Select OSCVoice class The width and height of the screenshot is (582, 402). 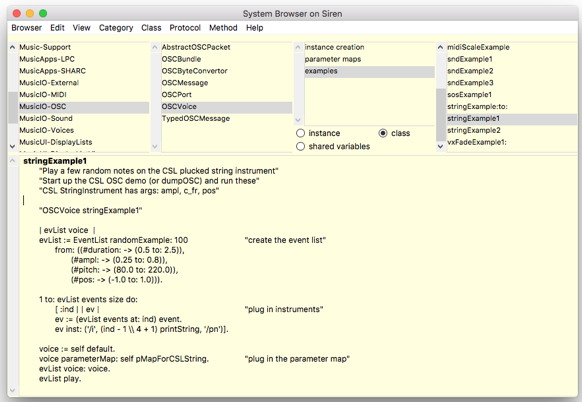click(x=226, y=107)
